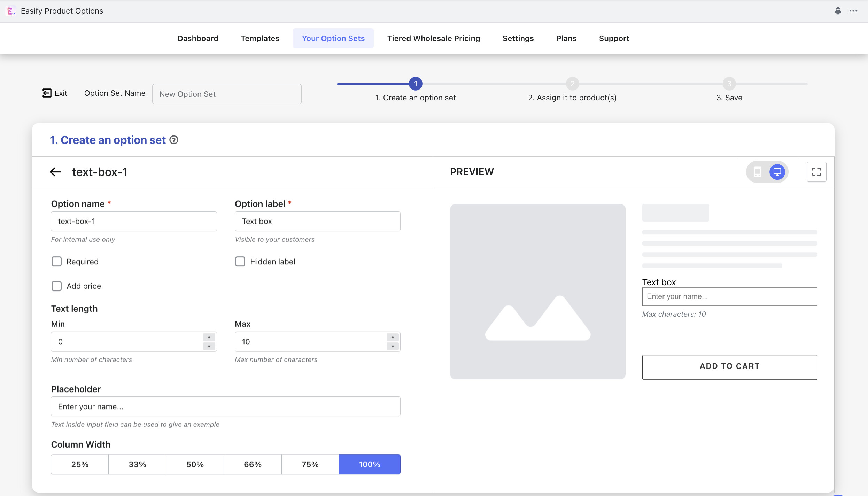
Task: Click the ADD TO CART button
Action: tap(729, 366)
